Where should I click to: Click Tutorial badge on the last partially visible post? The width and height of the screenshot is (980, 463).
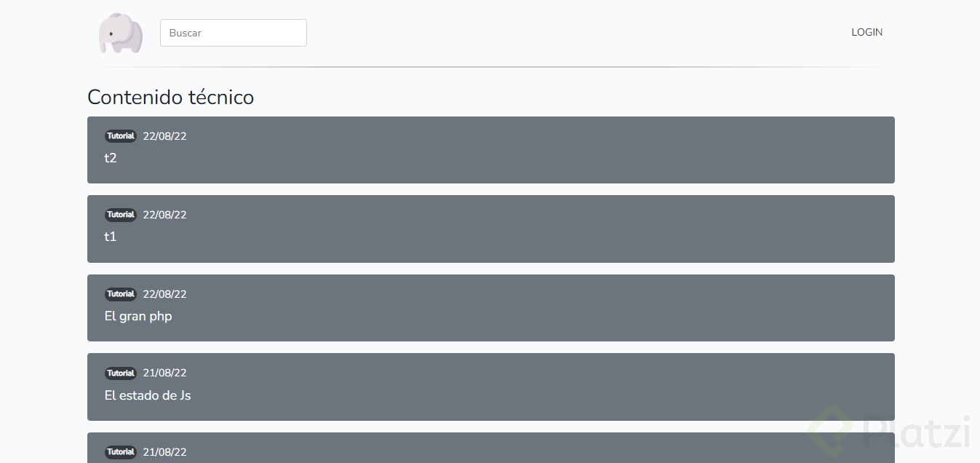coord(121,452)
